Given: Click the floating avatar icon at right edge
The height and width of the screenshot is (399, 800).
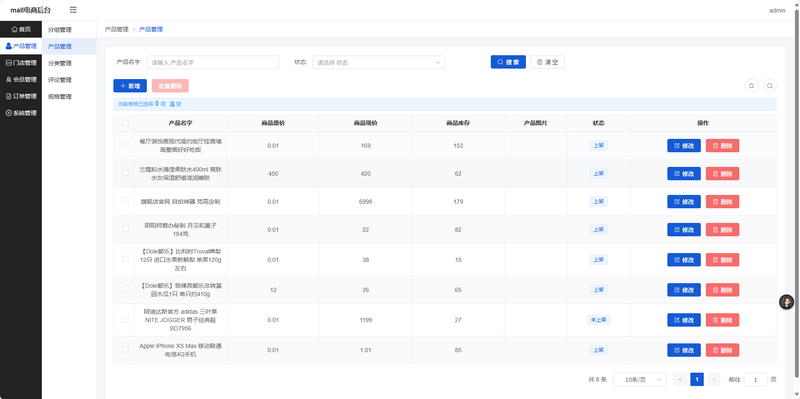Looking at the screenshot, I should click(x=786, y=302).
